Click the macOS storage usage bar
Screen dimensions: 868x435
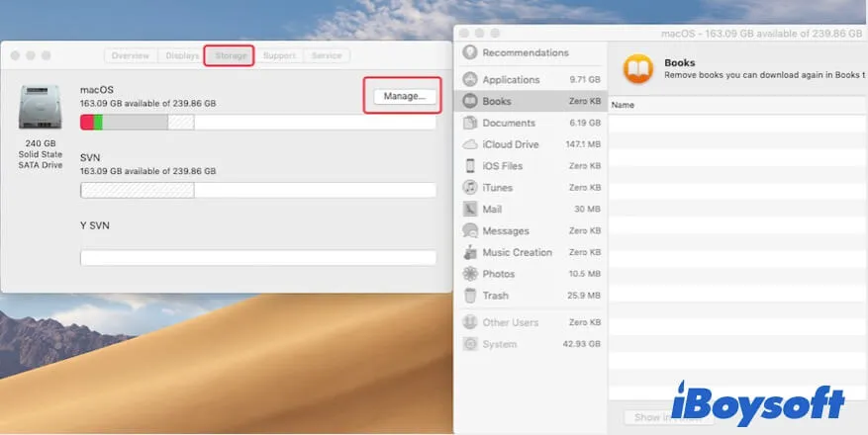click(x=257, y=123)
